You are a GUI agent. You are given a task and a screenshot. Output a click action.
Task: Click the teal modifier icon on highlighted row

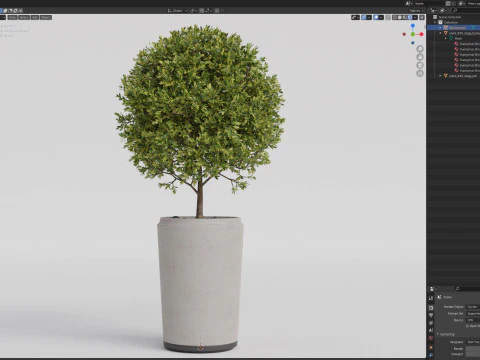(473, 28)
